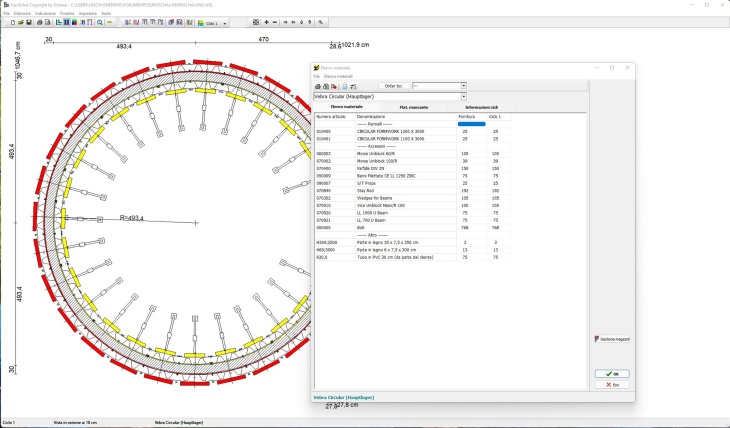Select the magnifier zoom tool in main toolbar

coord(100,22)
